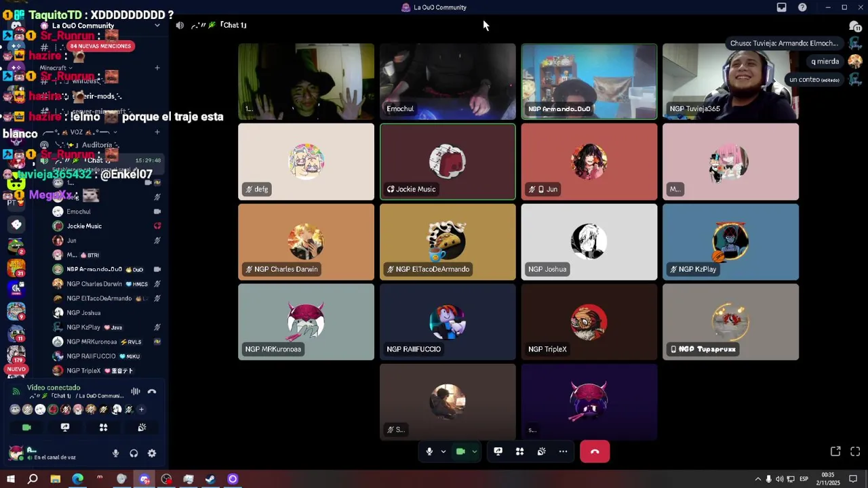Focus the NGP MRKuronoaa tile

tap(306, 322)
